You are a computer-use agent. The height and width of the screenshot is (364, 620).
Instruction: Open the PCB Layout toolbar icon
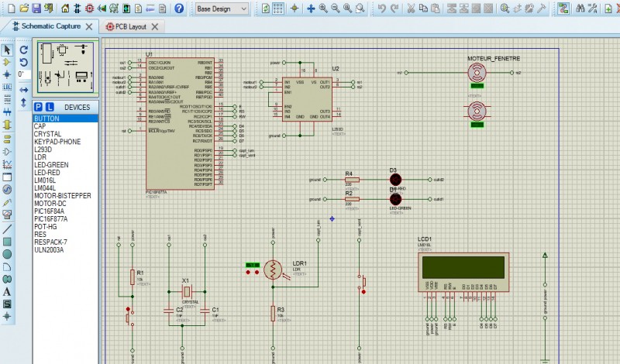90,9
